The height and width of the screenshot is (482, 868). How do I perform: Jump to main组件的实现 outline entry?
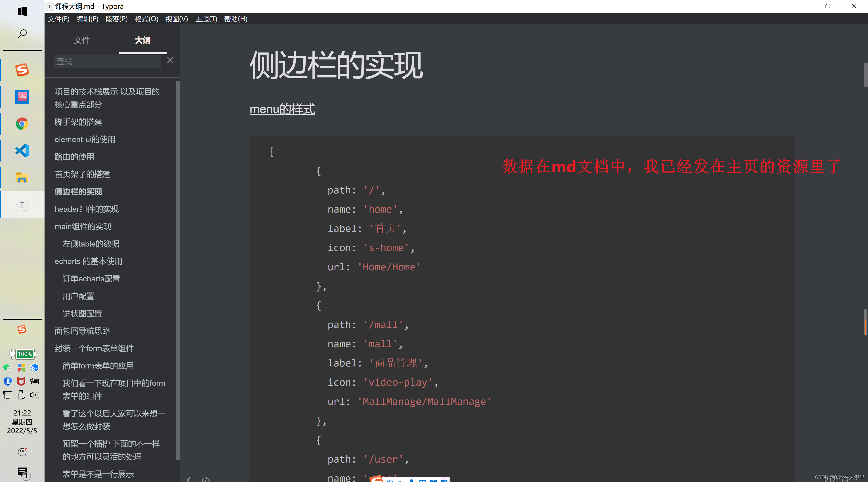[x=83, y=226]
